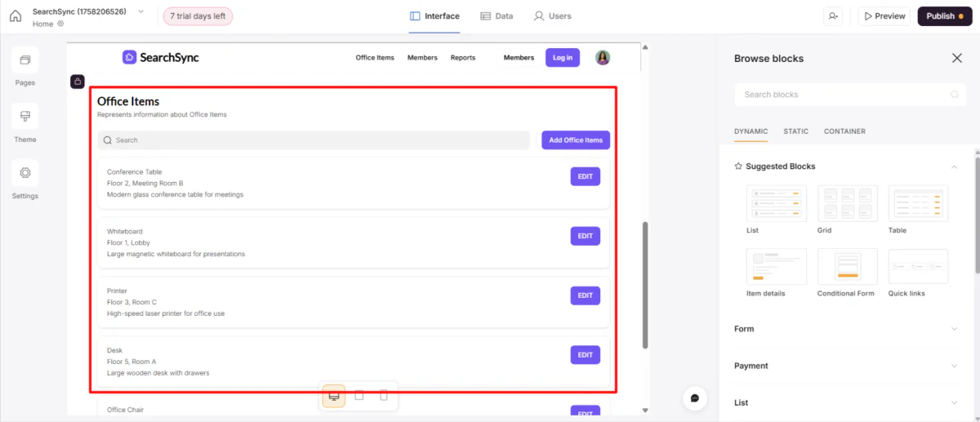Click the 7 trial days left badge
Image resolution: width=980 pixels, height=422 pixels.
[198, 16]
